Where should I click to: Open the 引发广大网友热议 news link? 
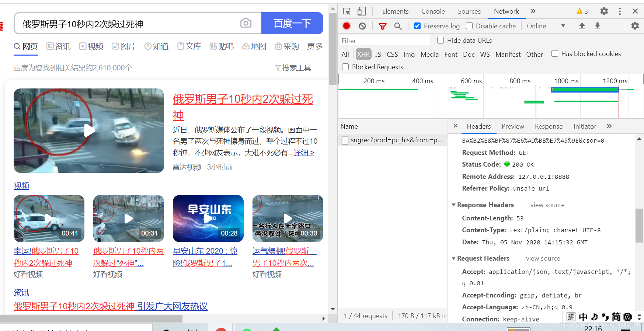point(172,306)
